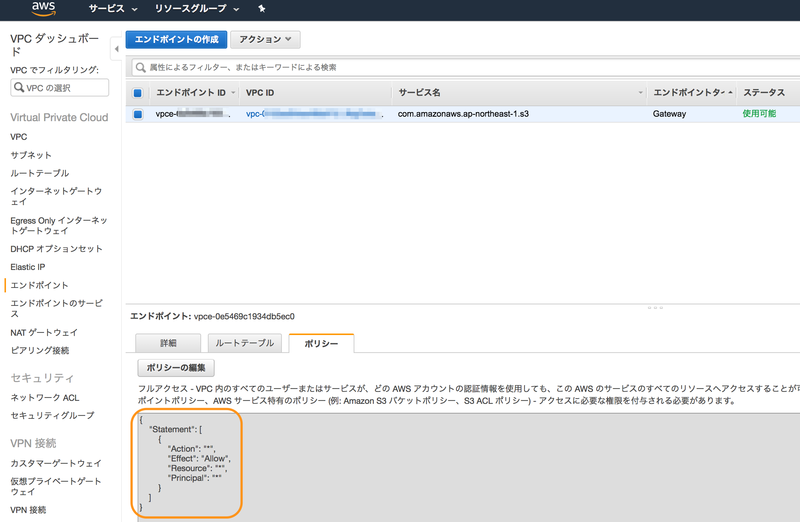Click the Gateway endpoint type cell

[x=669, y=114]
